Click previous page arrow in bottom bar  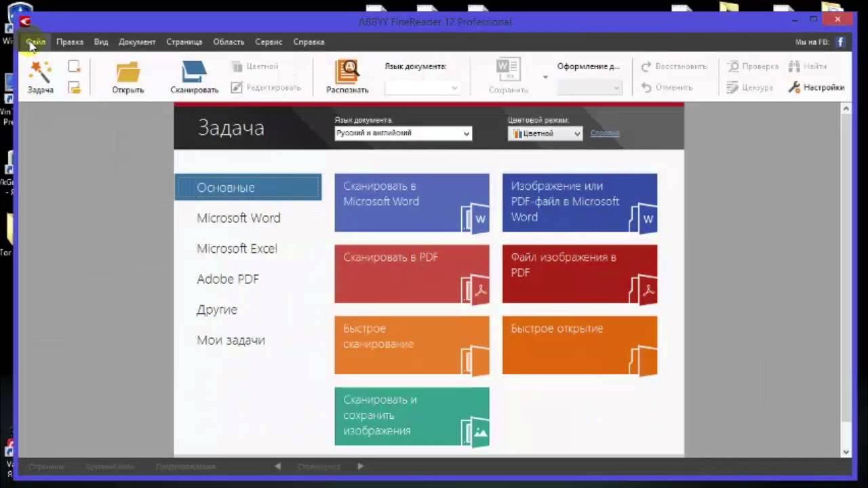tap(277, 466)
